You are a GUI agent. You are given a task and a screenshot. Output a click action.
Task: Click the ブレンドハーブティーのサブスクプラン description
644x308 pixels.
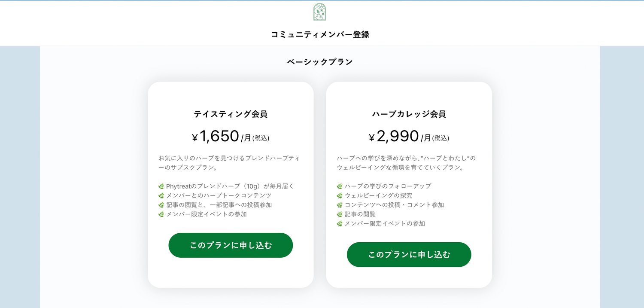(x=229, y=163)
